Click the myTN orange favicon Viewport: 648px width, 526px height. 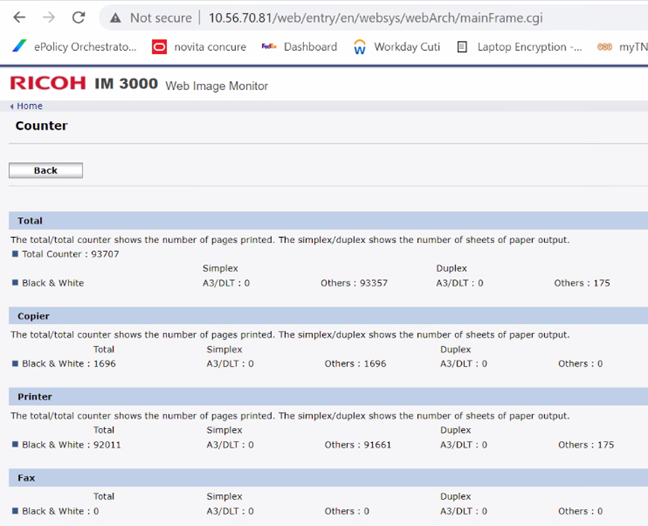tap(604, 47)
